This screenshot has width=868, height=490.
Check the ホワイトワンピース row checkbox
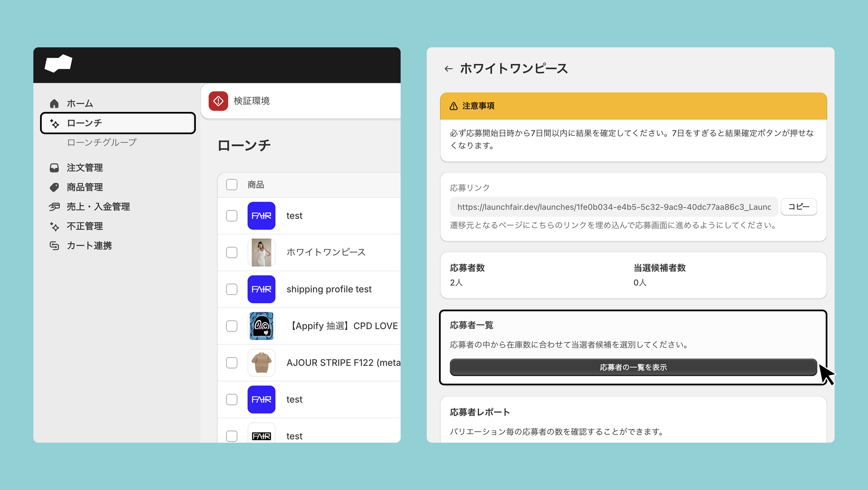(232, 253)
